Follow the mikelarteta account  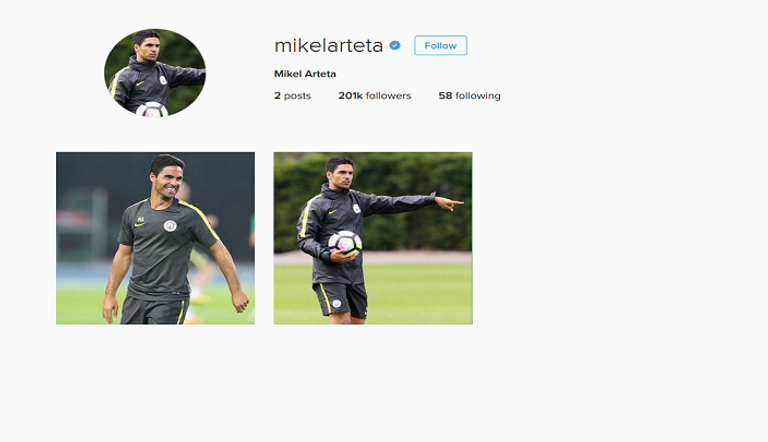(x=440, y=46)
